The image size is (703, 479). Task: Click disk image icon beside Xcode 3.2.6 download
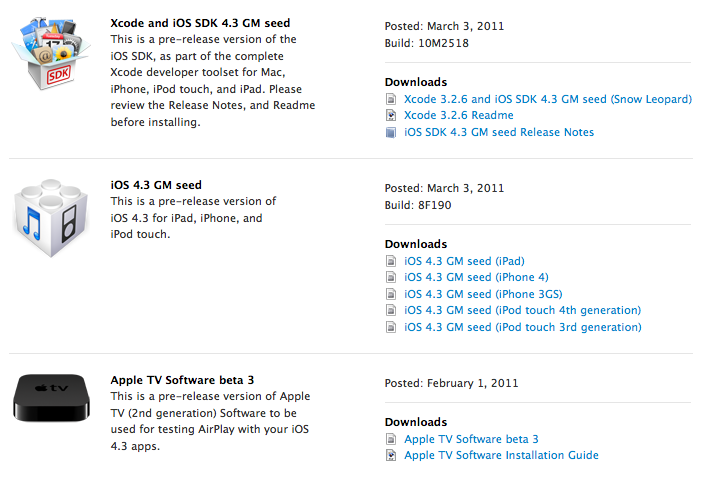click(391, 100)
